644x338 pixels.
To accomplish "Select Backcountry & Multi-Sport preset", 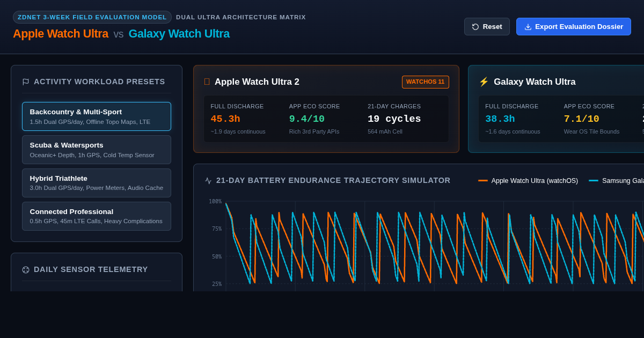I will click(x=97, y=116).
